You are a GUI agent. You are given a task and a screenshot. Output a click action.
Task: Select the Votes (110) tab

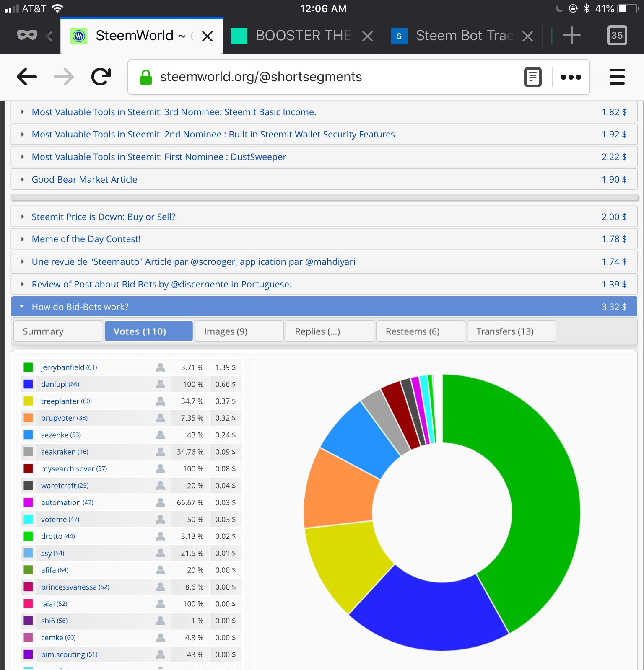(x=149, y=331)
